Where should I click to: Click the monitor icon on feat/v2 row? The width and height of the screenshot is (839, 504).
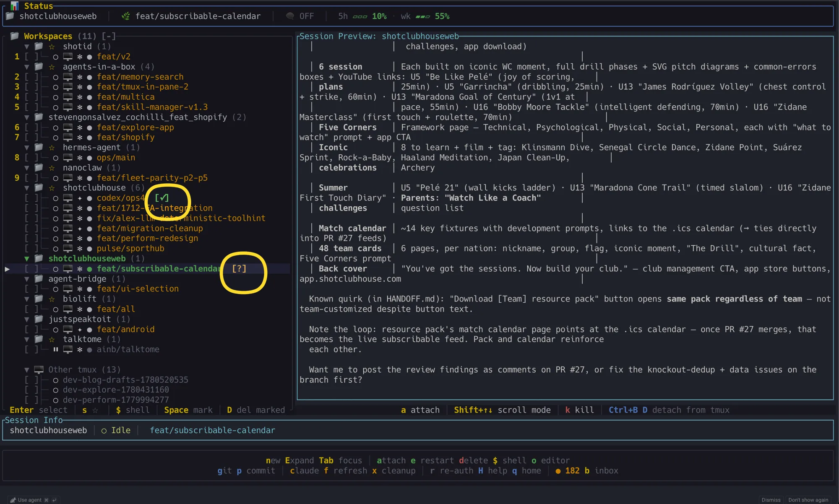68,57
